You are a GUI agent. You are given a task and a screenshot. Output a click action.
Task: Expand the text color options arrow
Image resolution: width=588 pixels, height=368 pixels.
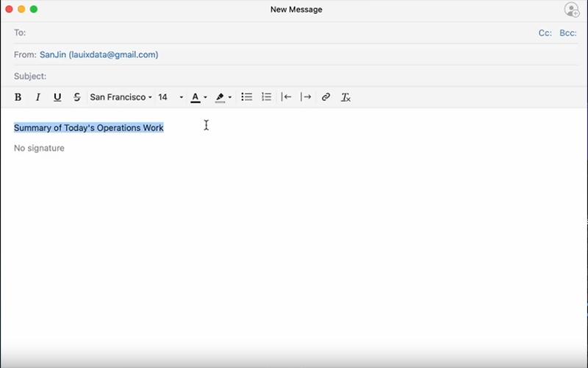(205, 97)
